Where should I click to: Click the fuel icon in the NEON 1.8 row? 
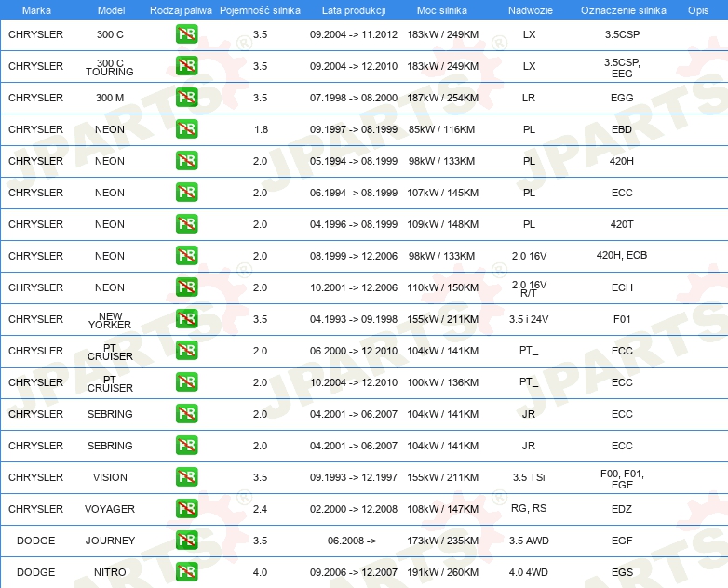pos(186,128)
